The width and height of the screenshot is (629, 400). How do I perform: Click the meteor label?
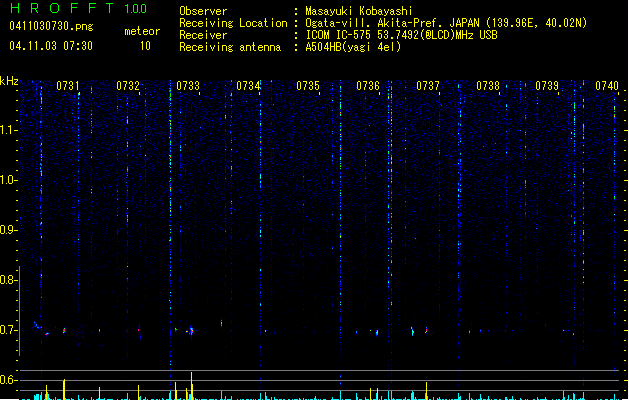[x=142, y=31]
